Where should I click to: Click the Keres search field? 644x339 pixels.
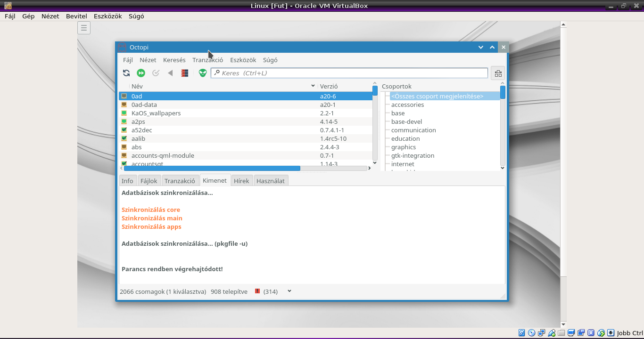[x=349, y=73]
